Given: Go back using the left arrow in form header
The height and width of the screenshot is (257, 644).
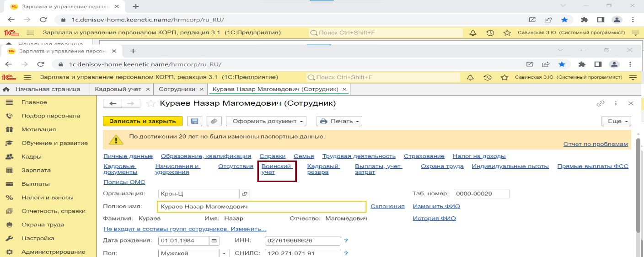Looking at the screenshot, I should pos(113,104).
